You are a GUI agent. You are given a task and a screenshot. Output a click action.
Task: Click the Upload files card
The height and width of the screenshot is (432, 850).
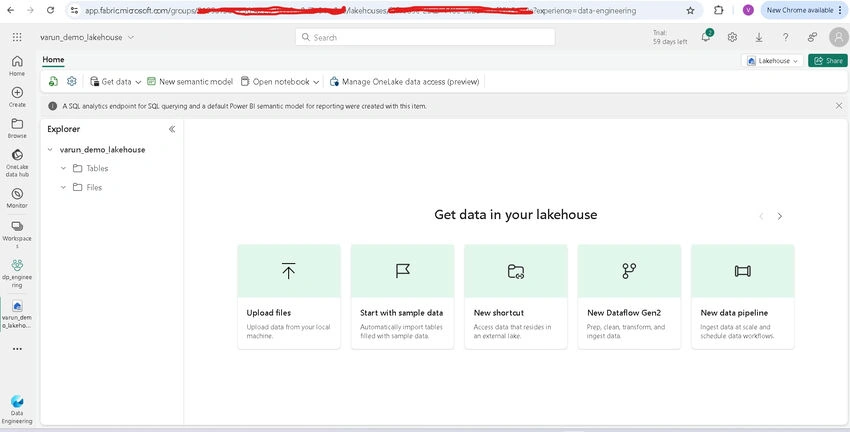click(289, 296)
